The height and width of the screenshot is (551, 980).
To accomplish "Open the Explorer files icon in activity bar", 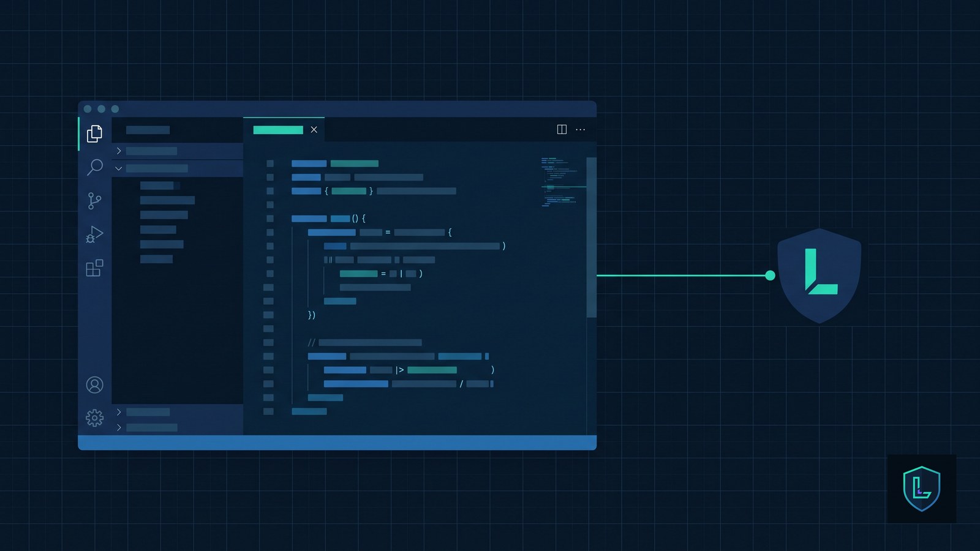I will 94,133.
